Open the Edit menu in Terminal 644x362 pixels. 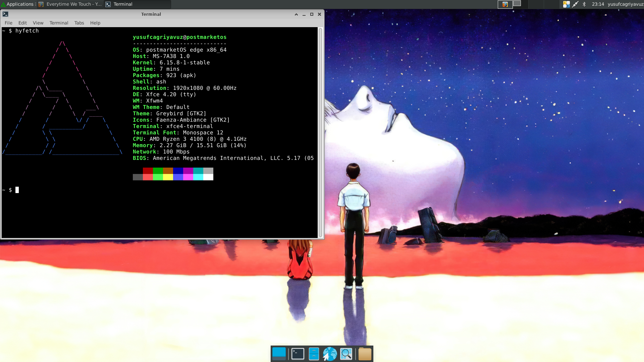point(22,23)
